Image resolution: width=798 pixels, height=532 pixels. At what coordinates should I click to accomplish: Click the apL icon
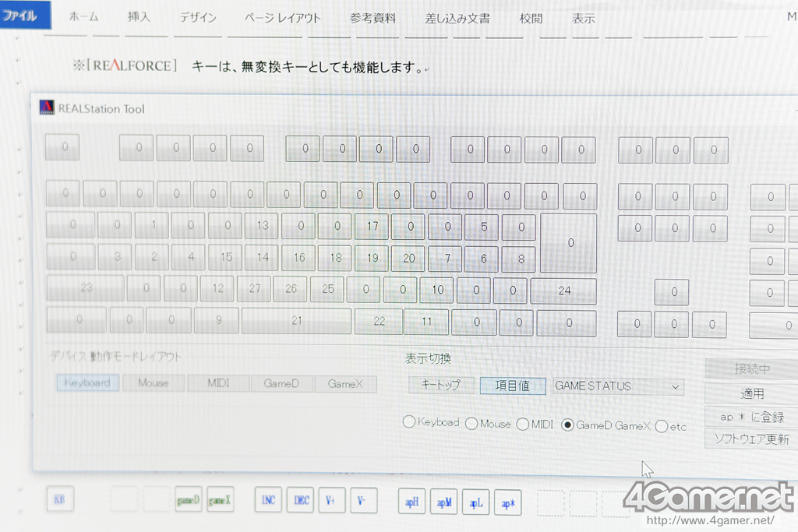coord(476,502)
